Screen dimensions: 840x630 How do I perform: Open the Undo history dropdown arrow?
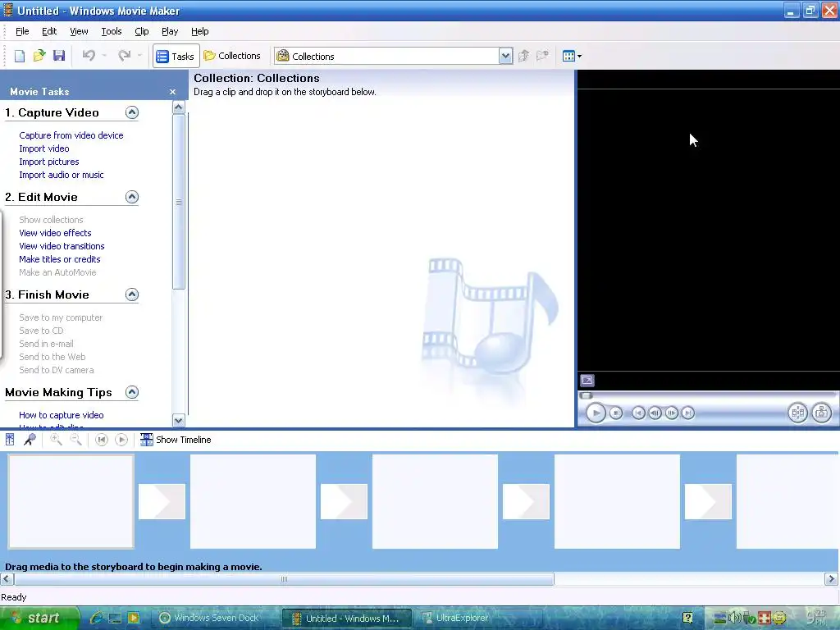click(104, 56)
